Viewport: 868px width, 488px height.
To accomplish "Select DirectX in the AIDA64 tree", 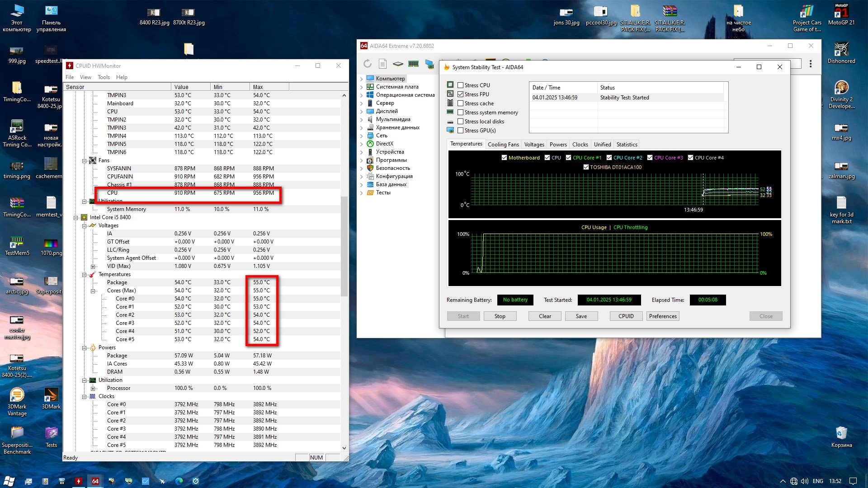I will point(384,144).
